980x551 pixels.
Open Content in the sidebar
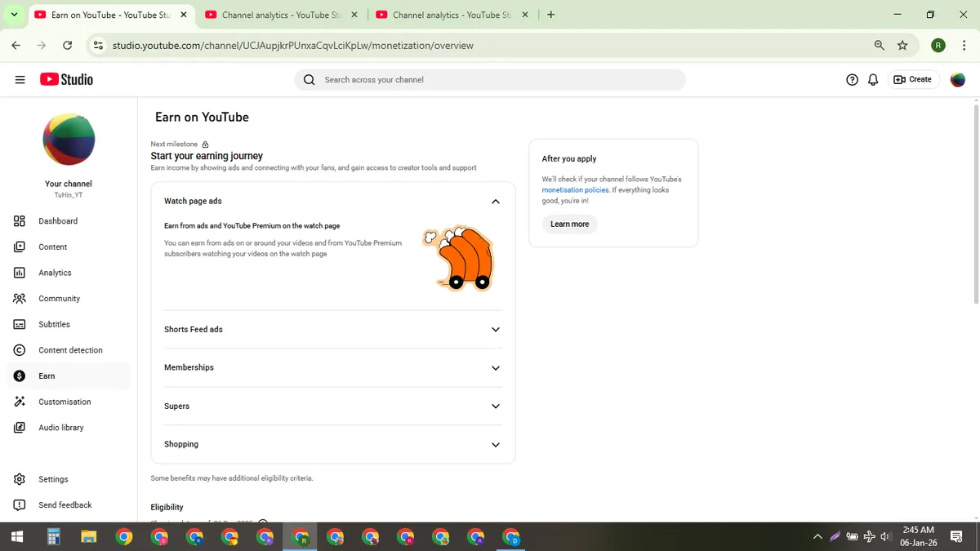pyautogui.click(x=69, y=247)
